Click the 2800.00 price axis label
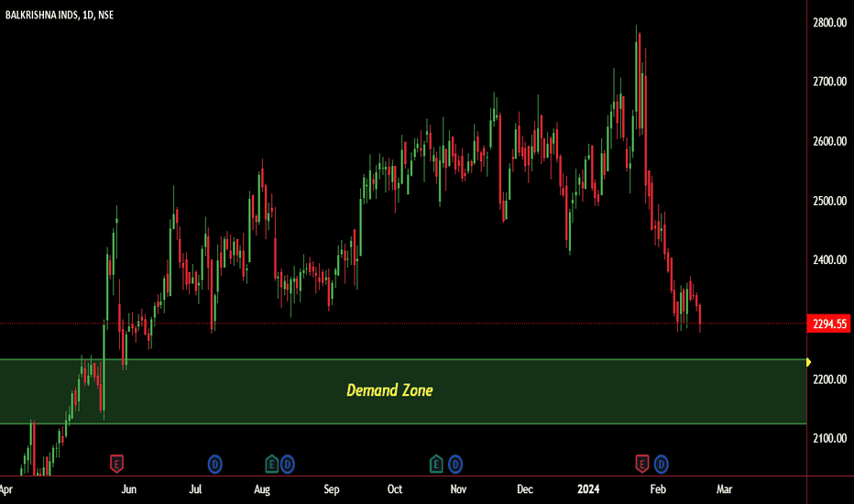 pos(829,22)
